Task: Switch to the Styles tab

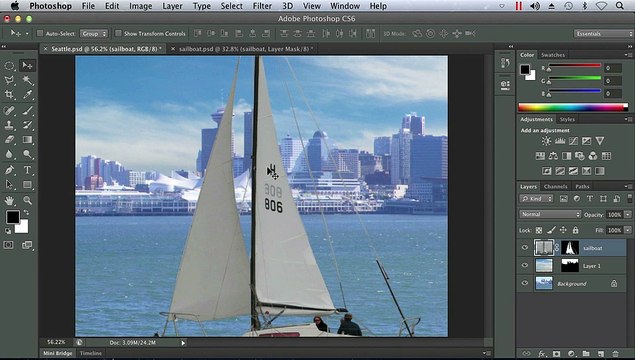Action: tap(567, 119)
